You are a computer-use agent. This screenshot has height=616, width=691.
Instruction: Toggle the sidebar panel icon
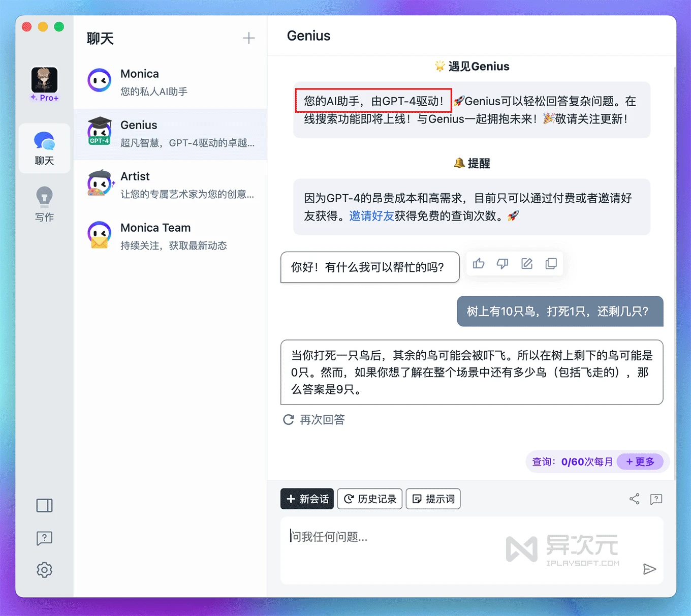click(44, 505)
